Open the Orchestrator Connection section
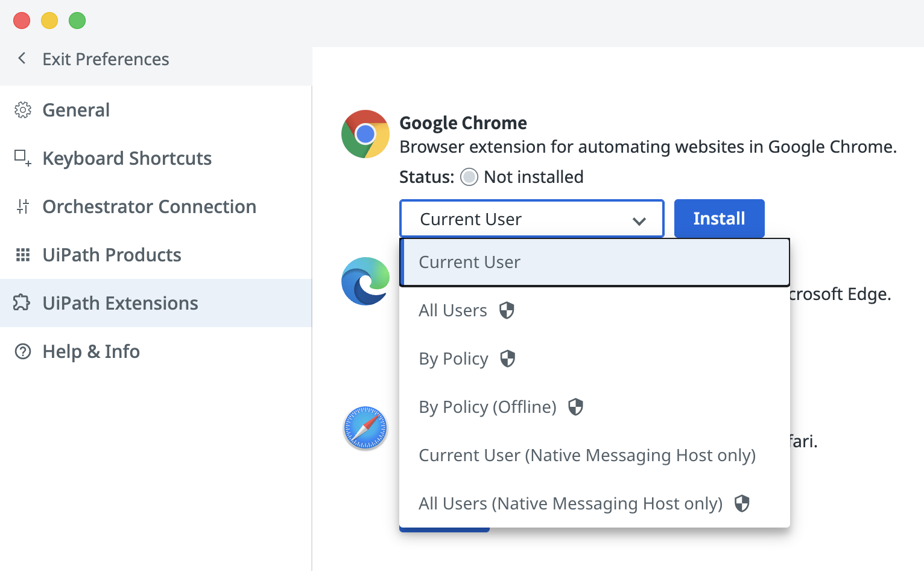The width and height of the screenshot is (924, 571). (x=156, y=206)
